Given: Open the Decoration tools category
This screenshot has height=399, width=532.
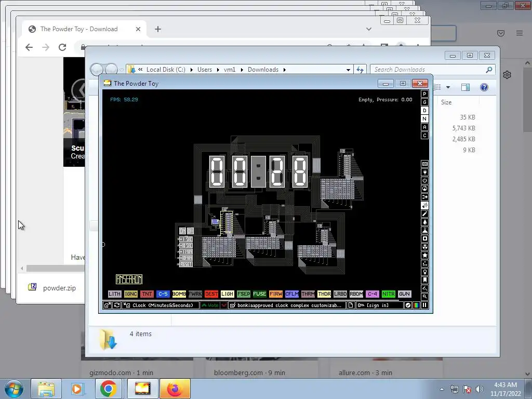Looking at the screenshot, I should 424,289.
